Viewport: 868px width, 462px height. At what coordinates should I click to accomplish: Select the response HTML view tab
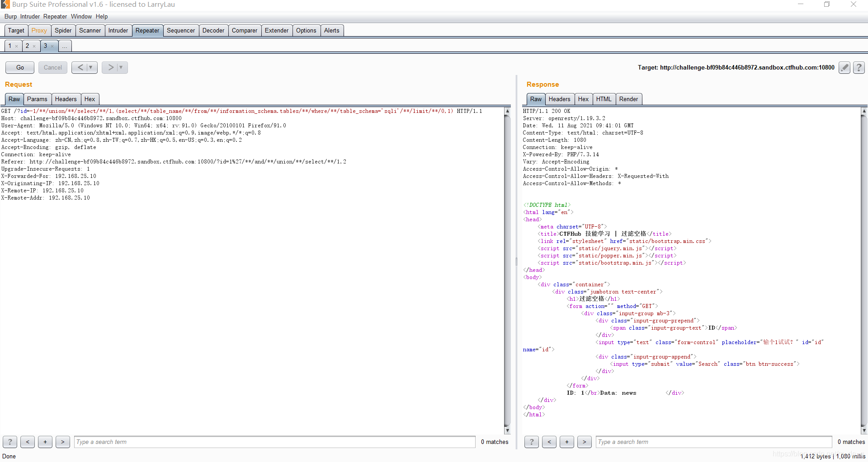pyautogui.click(x=604, y=99)
